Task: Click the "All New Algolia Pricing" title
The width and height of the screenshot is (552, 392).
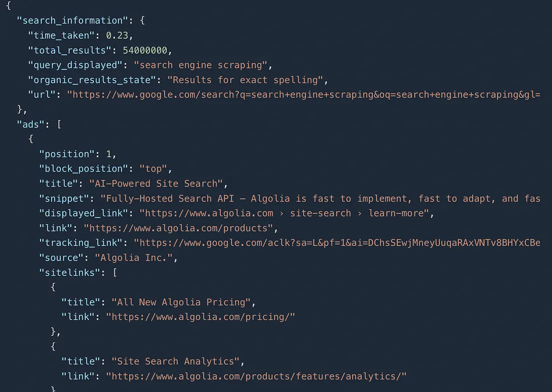Action: [x=181, y=302]
